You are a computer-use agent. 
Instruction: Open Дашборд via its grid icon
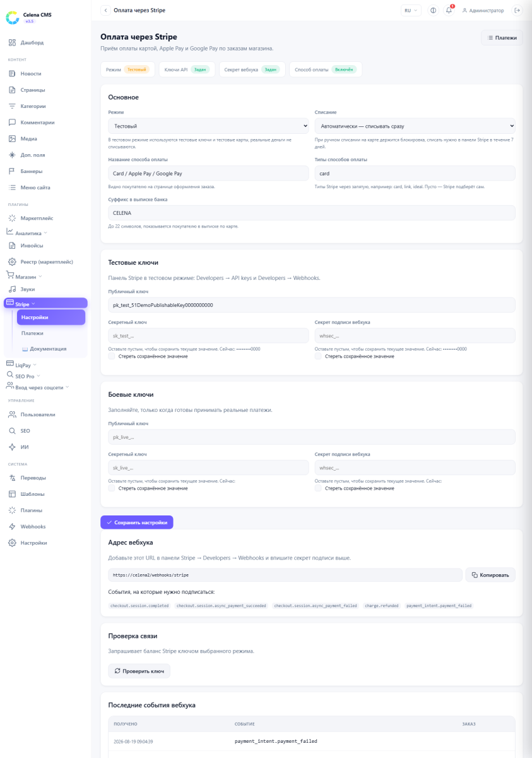[12, 42]
